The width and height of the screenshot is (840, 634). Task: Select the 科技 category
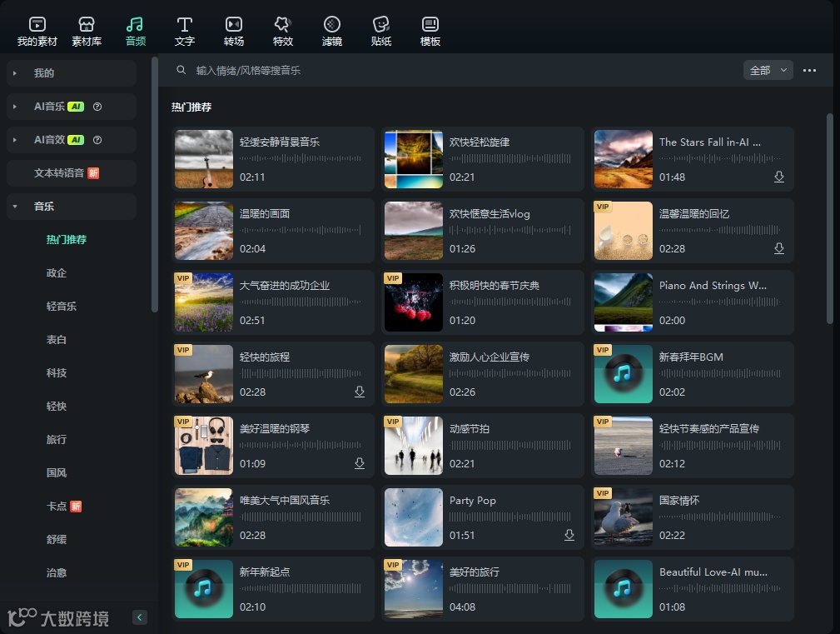click(57, 372)
